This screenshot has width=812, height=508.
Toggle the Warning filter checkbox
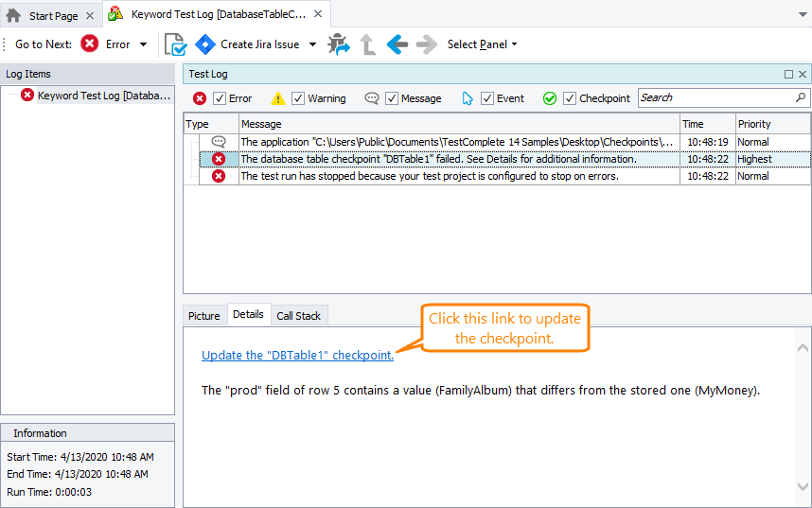tap(298, 98)
